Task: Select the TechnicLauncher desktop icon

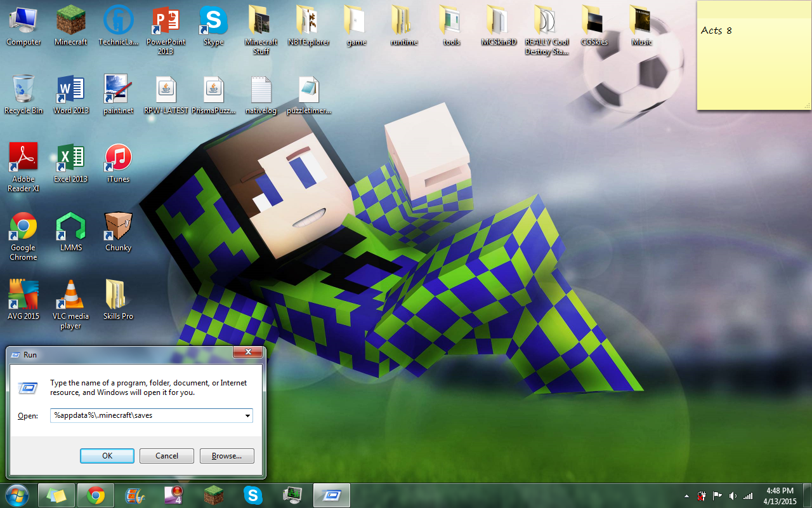Action: (118, 25)
